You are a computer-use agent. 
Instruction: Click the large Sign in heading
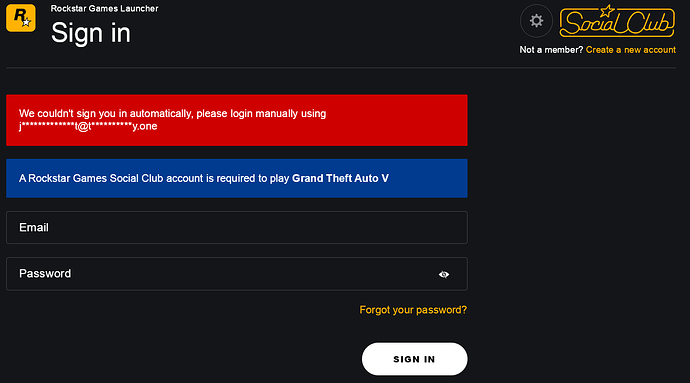91,33
